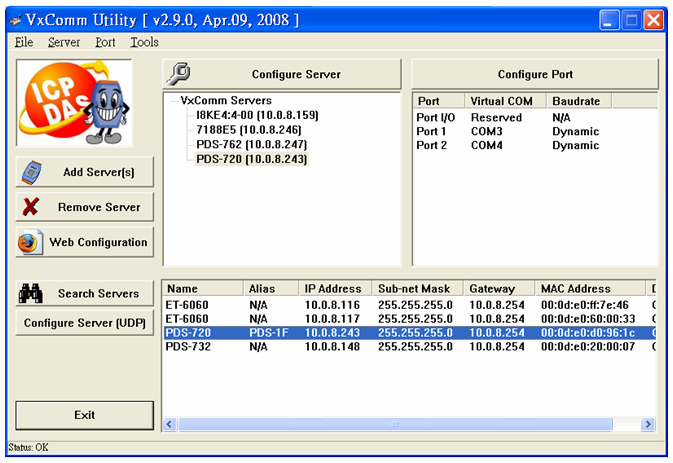673x463 pixels.
Task: Select the Port 2 row
Action: [534, 145]
